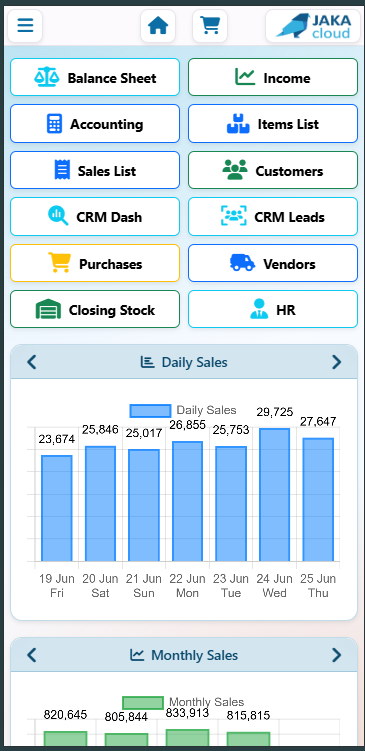The width and height of the screenshot is (365, 751).
Task: Click the 20 Jun Sat sales bar
Action: click(x=100, y=503)
